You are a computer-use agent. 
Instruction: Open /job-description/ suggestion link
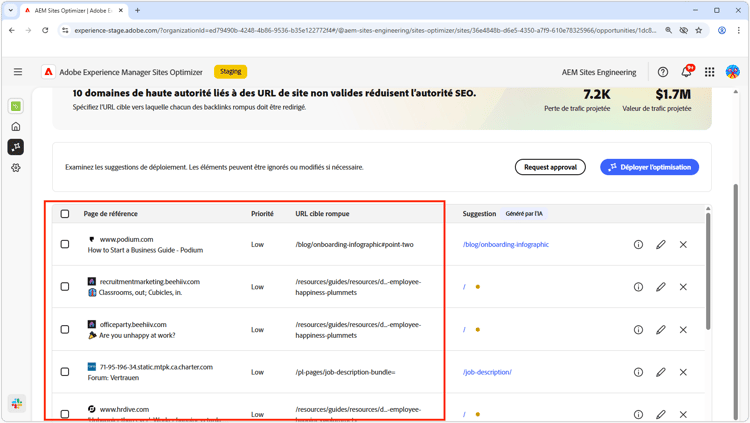coord(487,372)
